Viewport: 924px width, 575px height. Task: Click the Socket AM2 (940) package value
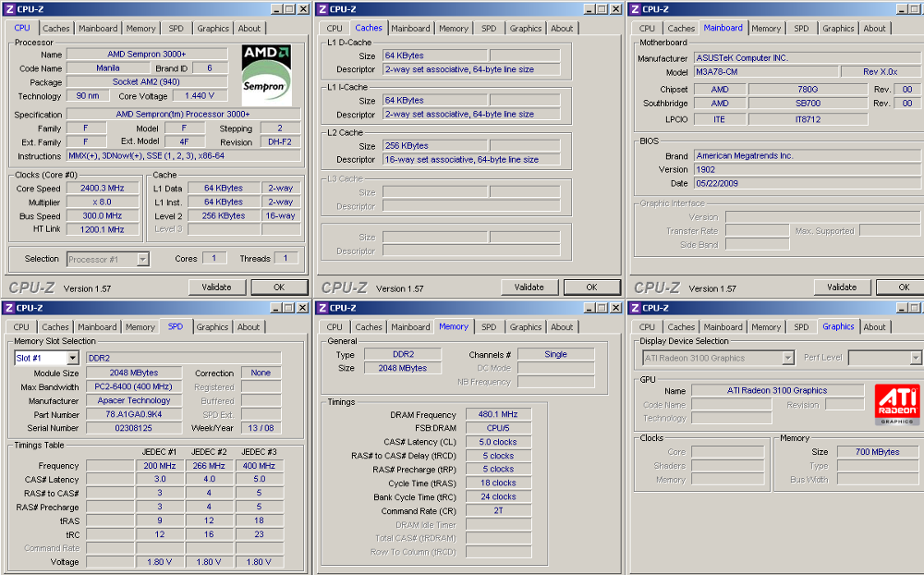coord(147,82)
